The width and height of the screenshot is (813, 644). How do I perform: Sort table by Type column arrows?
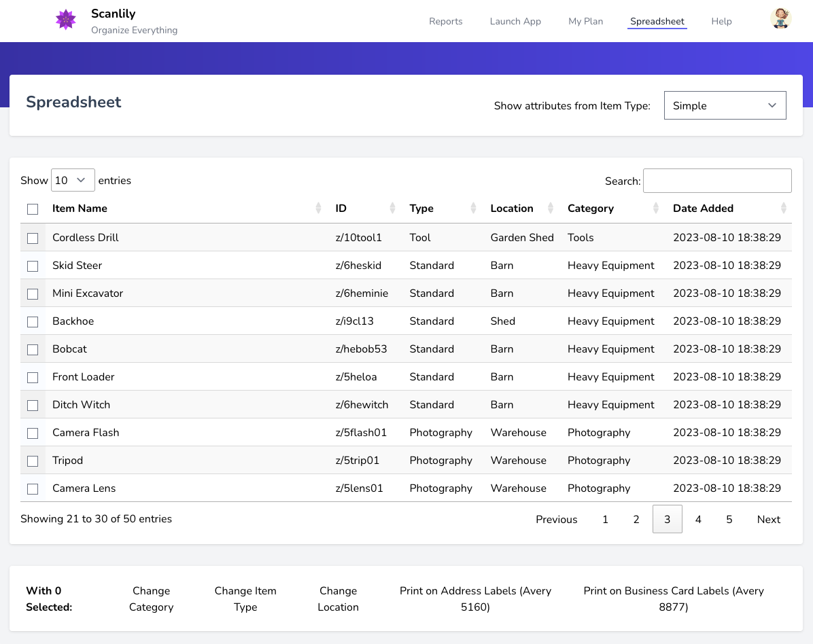click(x=473, y=209)
